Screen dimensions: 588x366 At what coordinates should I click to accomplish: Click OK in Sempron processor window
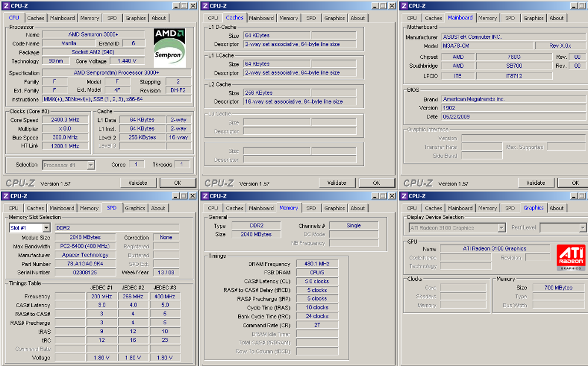pos(178,183)
